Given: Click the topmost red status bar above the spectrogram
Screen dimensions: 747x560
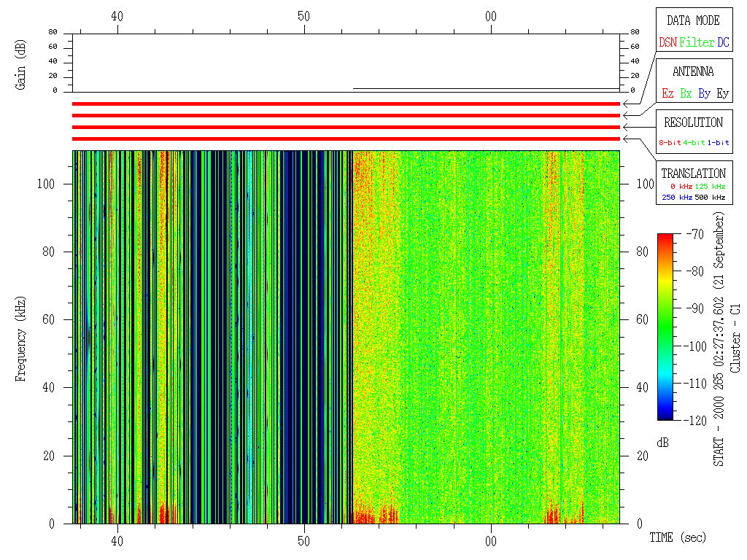Looking at the screenshot, I should (346, 104).
